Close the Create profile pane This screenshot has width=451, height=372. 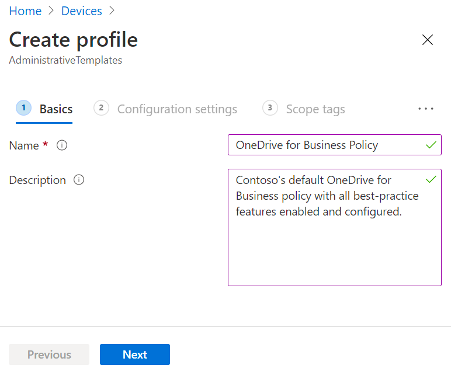[x=427, y=40]
